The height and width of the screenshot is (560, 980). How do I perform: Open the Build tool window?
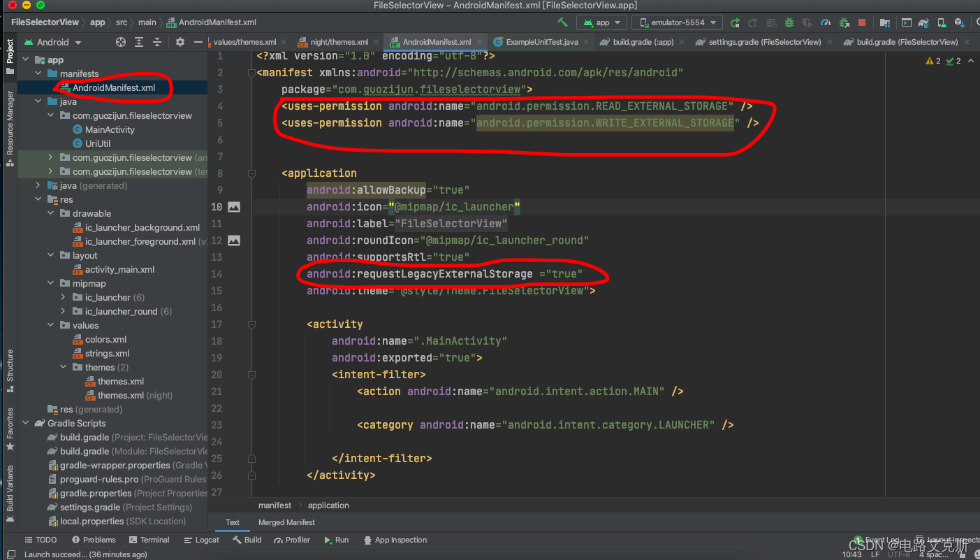(247, 540)
